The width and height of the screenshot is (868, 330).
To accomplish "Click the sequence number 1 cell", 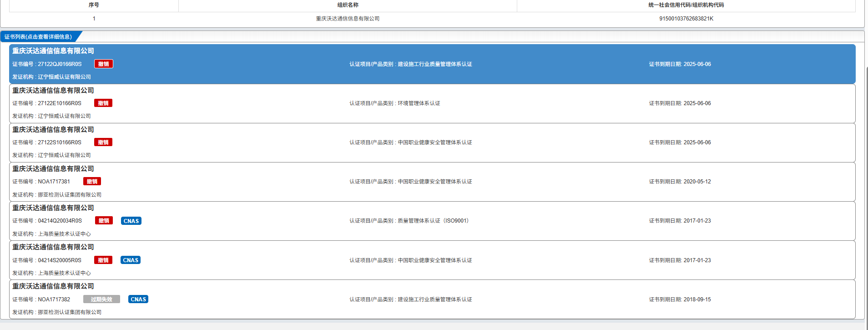I will tap(94, 19).
